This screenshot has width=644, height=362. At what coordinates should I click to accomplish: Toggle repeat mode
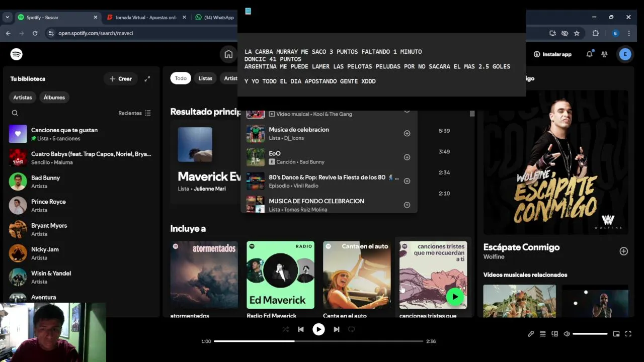352,329
